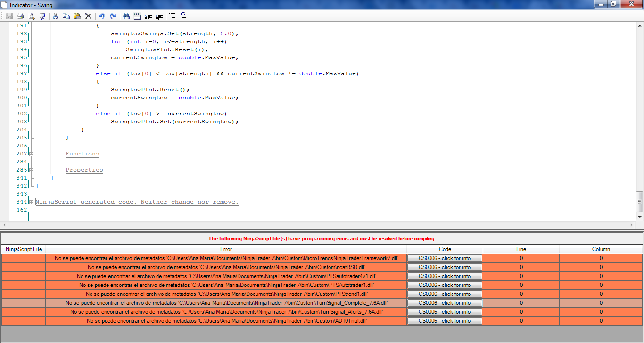The height and width of the screenshot is (343, 644).
Task: Decrease indent of the selected lines
Action: 148,16
